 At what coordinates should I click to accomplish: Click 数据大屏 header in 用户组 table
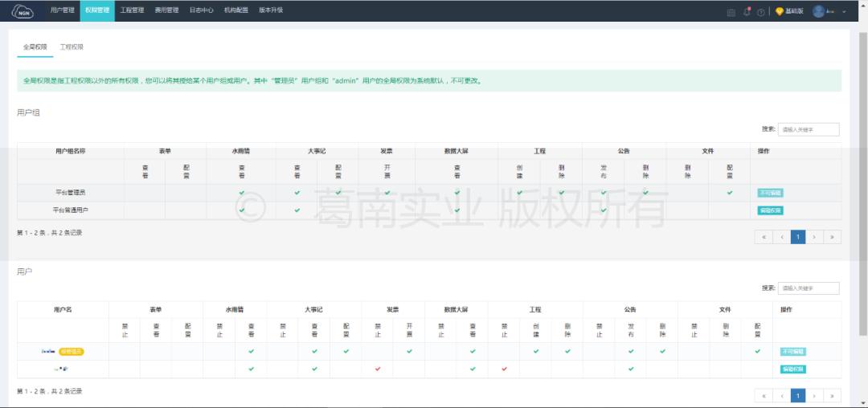(x=457, y=151)
